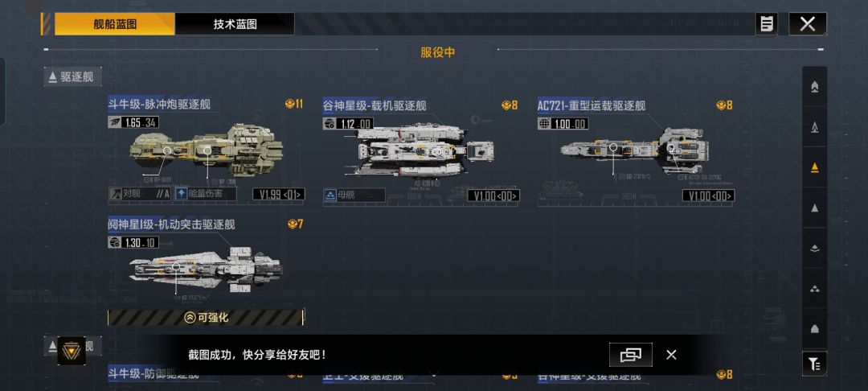Click the V1.99 version tag
The image size is (868, 391).
tap(278, 195)
